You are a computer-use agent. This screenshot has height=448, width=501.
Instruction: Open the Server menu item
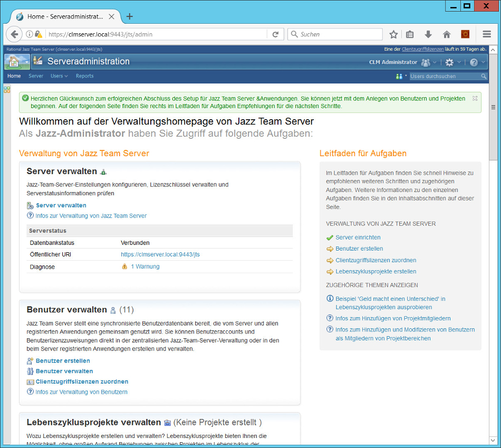[36, 76]
